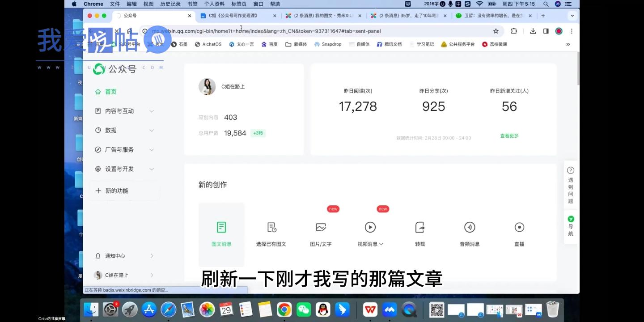Open the 荔枝微课 bookmark

(494, 44)
